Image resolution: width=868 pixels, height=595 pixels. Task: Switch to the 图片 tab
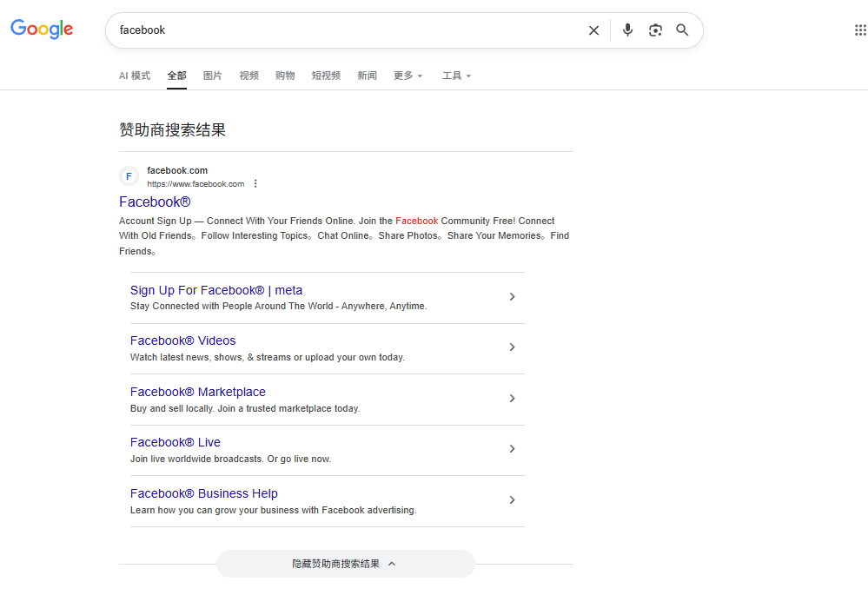tap(212, 76)
